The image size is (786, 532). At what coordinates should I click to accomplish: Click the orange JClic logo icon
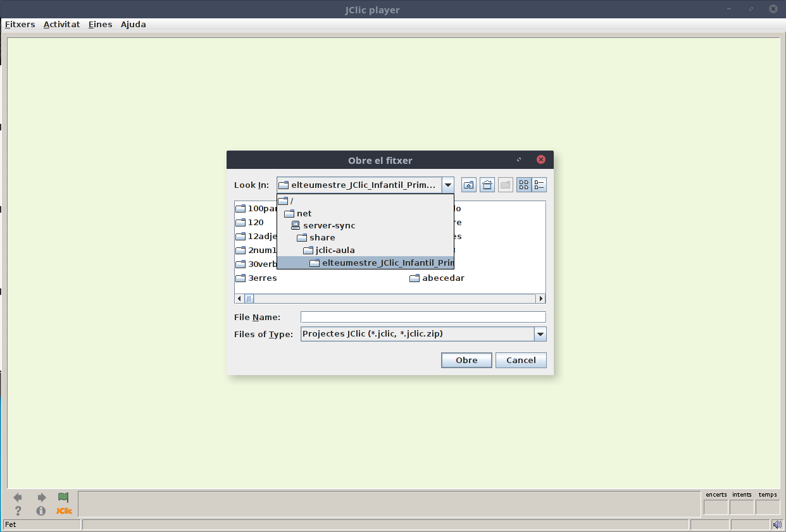click(x=64, y=510)
